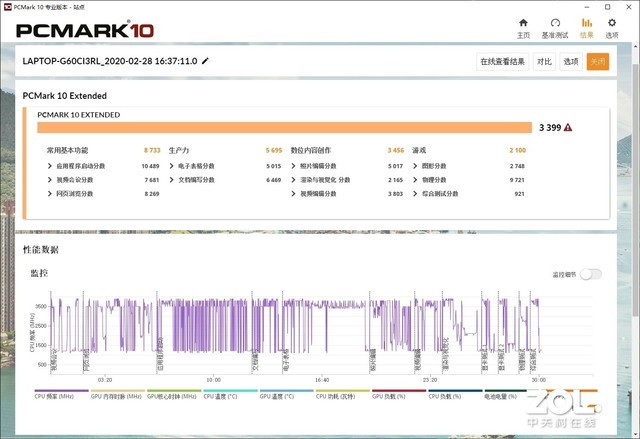Toggle the 监控细节 switch
Image resolution: width=640 pixels, height=439 pixels.
(591, 275)
